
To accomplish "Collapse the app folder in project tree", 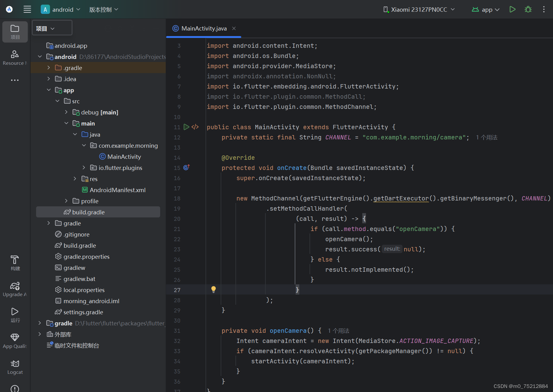I will point(49,90).
